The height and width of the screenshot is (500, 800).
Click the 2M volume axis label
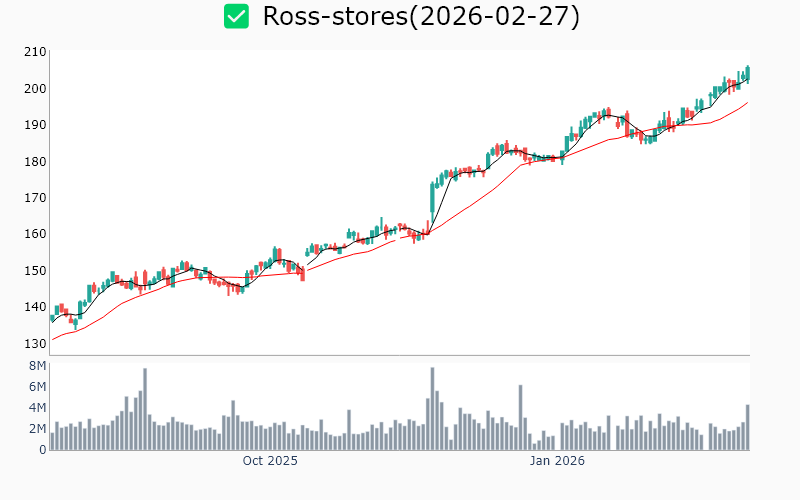point(37,429)
